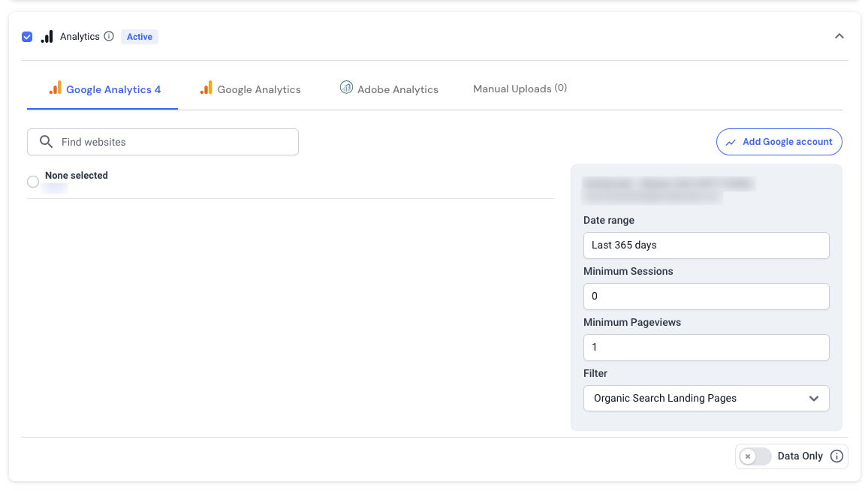This screenshot has height=491, width=868.
Task: Switch to the Google Analytics 4 tab
Action: tap(102, 89)
